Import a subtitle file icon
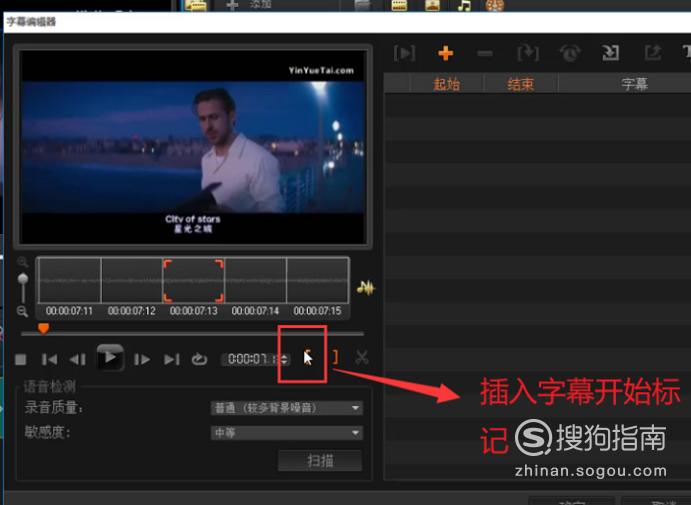 pyautogui.click(x=610, y=53)
